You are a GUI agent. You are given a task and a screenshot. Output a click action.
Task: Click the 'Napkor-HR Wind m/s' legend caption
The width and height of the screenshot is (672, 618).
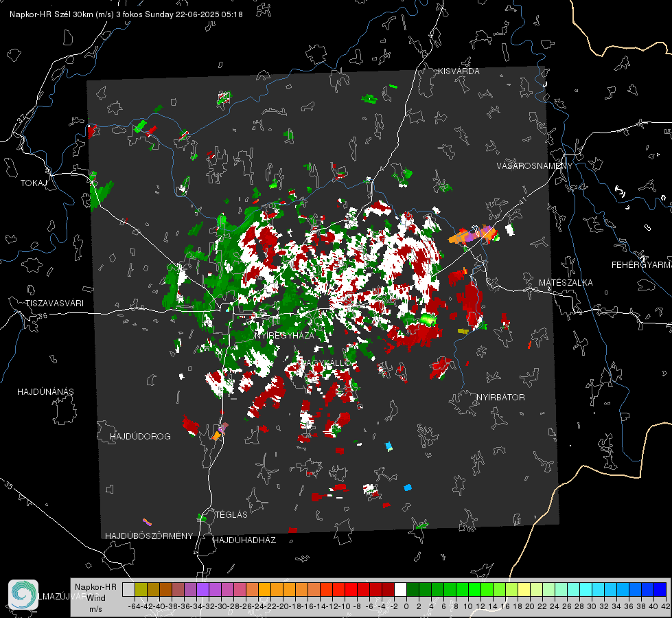(x=95, y=598)
